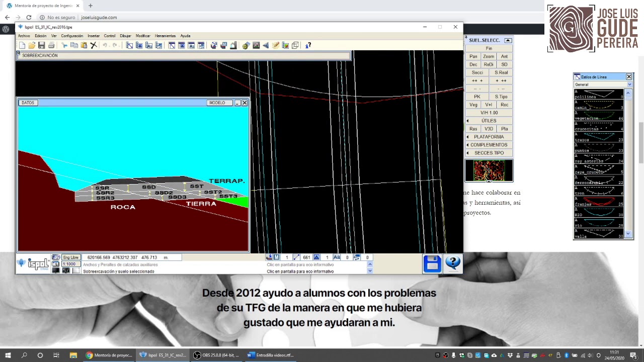
Task: Click the blue left-pointing triangle toolbar icon
Action: (x=266, y=45)
